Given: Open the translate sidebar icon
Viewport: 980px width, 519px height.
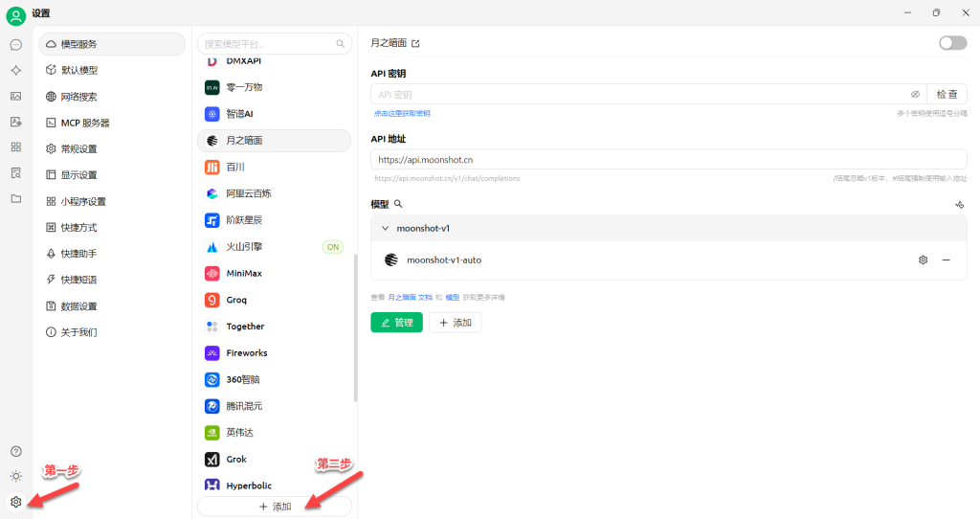Looking at the screenshot, I should tap(16, 122).
